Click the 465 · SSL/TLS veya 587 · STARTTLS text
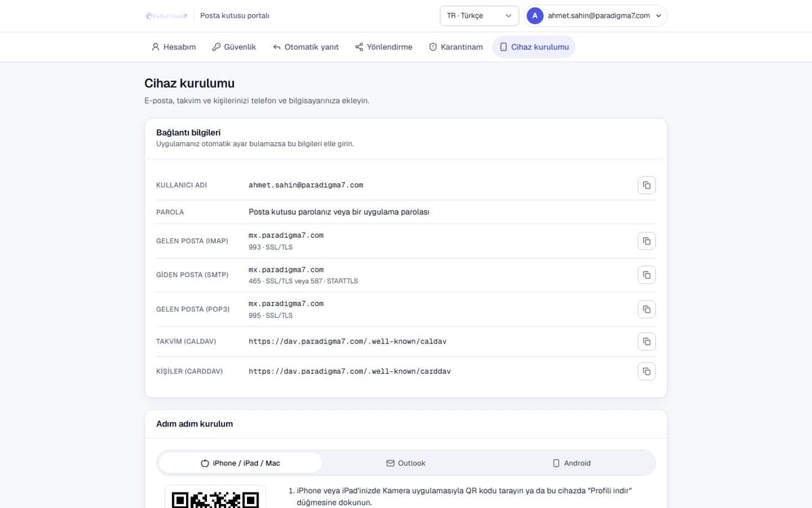The height and width of the screenshot is (508, 812). tap(303, 281)
